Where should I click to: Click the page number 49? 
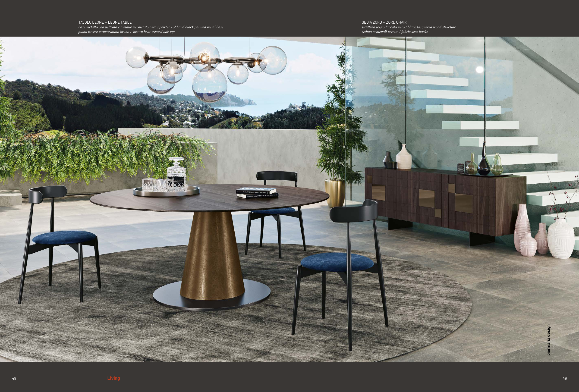[565, 378]
